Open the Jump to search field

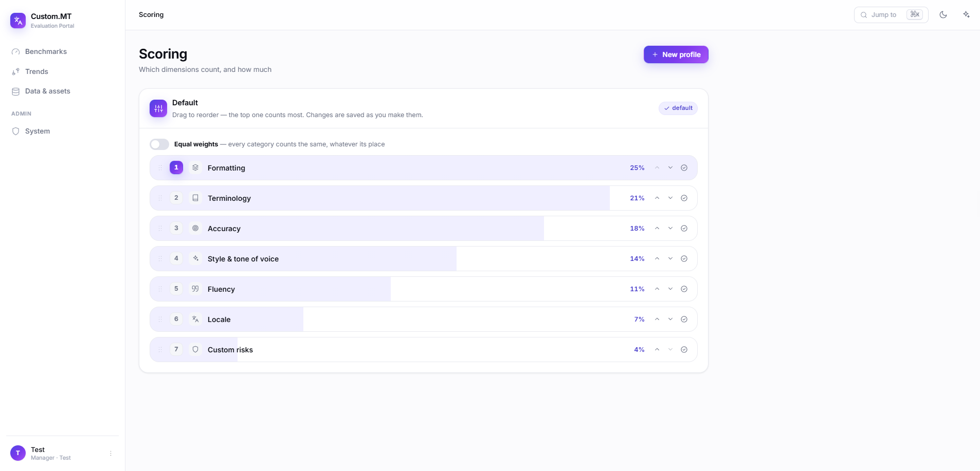(x=891, y=15)
